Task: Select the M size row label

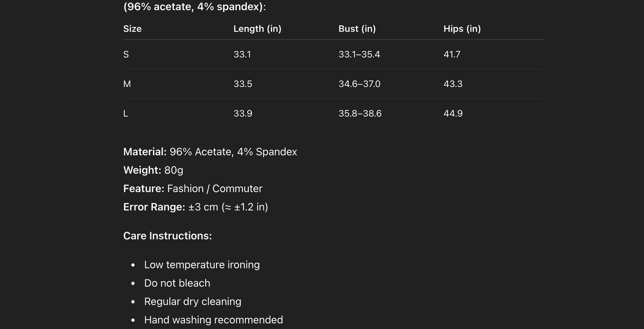Action: coord(127,84)
